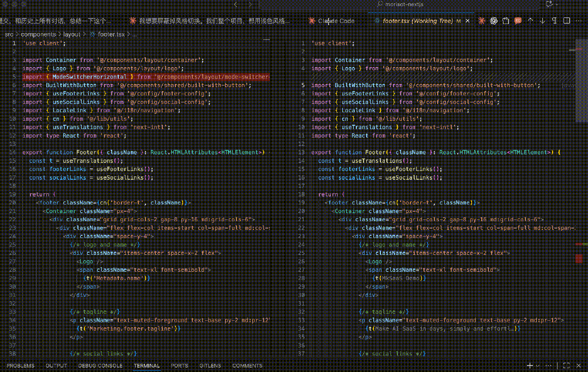Open the Copilot chat icon in title bar
Image resolution: width=588 pixels, height=372 pixels.
pyautogui.click(x=549, y=4)
